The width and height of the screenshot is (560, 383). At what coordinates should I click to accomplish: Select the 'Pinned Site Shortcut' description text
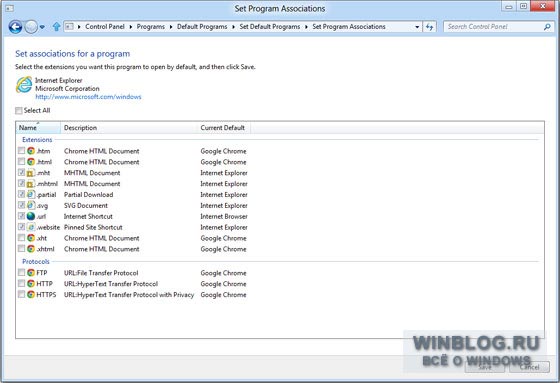pyautogui.click(x=93, y=227)
